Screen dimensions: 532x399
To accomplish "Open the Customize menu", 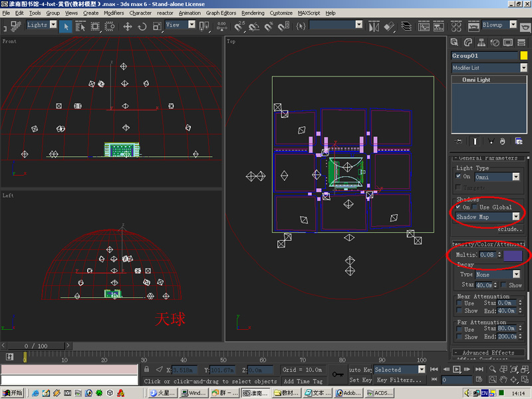I will click(x=281, y=13).
